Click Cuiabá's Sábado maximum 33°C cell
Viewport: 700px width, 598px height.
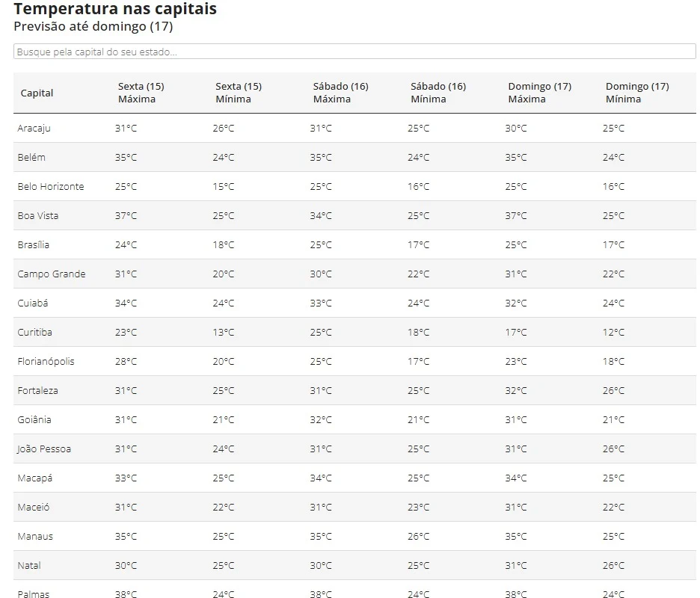(321, 303)
